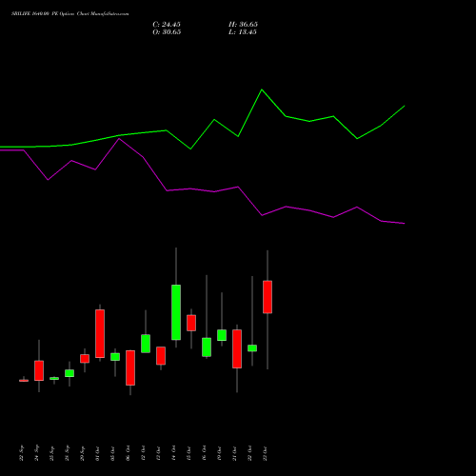476x476 pixels.
Task: Click the open value O: 30.65
Action: click(x=167, y=32)
